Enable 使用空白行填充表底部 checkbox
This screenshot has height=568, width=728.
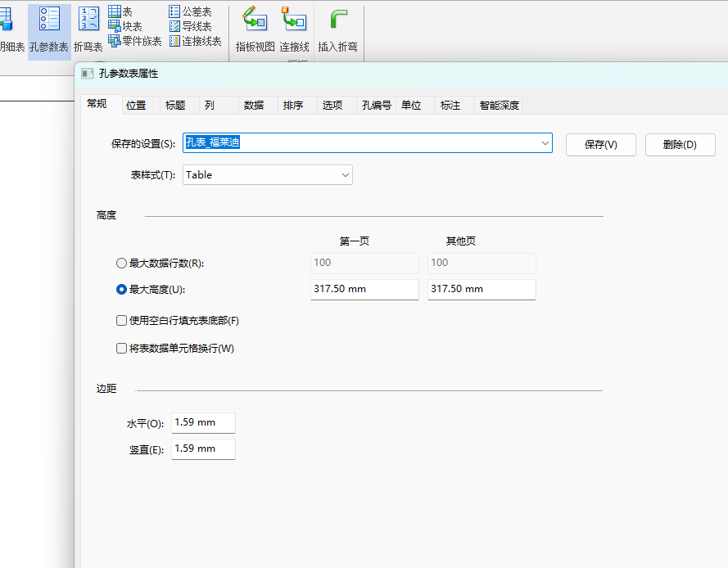tap(121, 321)
